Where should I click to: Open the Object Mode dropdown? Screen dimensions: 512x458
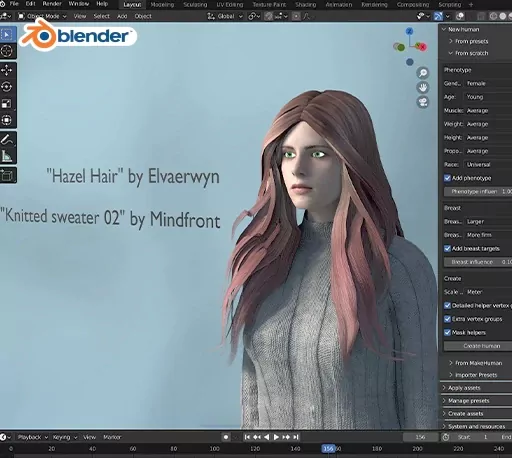(42, 16)
